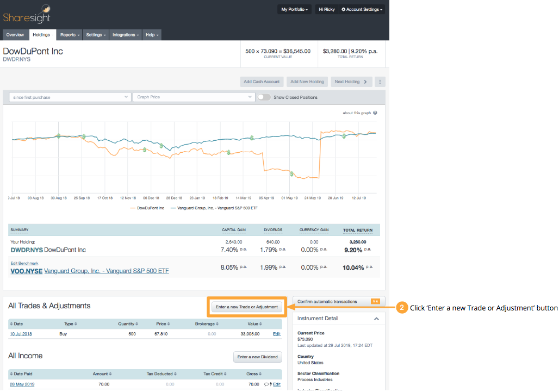This screenshot has height=392, width=559.
Task: Click dividend marker near 30 Aug 18
Action: [59, 136]
